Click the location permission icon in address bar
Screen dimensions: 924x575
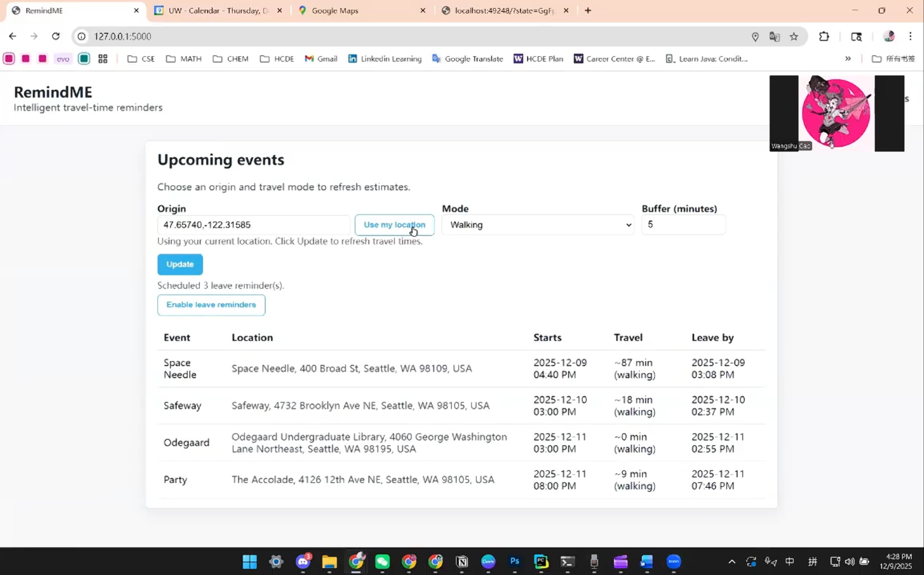[755, 36]
